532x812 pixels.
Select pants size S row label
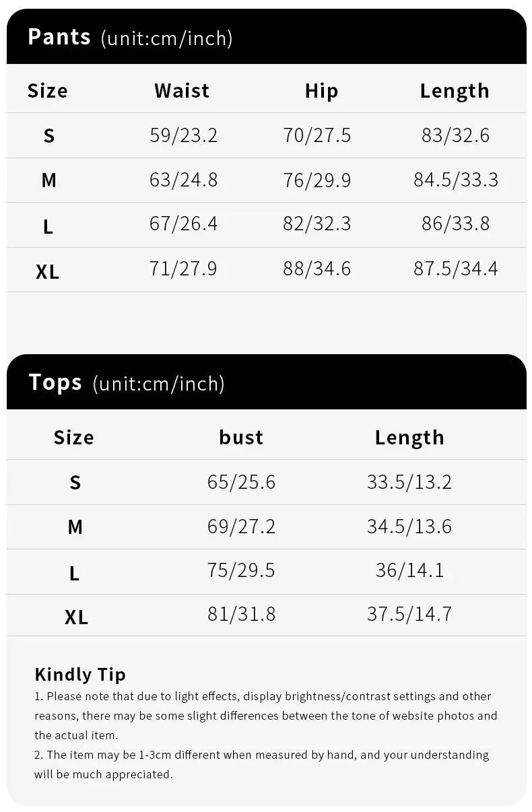(x=48, y=136)
